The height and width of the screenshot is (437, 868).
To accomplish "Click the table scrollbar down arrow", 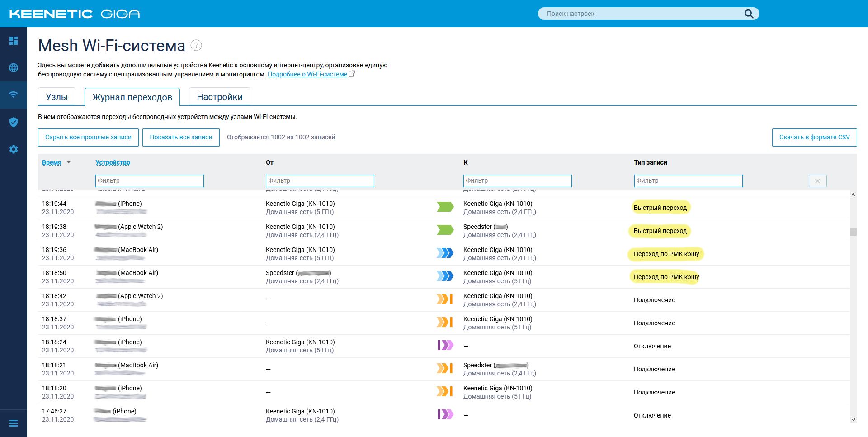I will coord(853,420).
